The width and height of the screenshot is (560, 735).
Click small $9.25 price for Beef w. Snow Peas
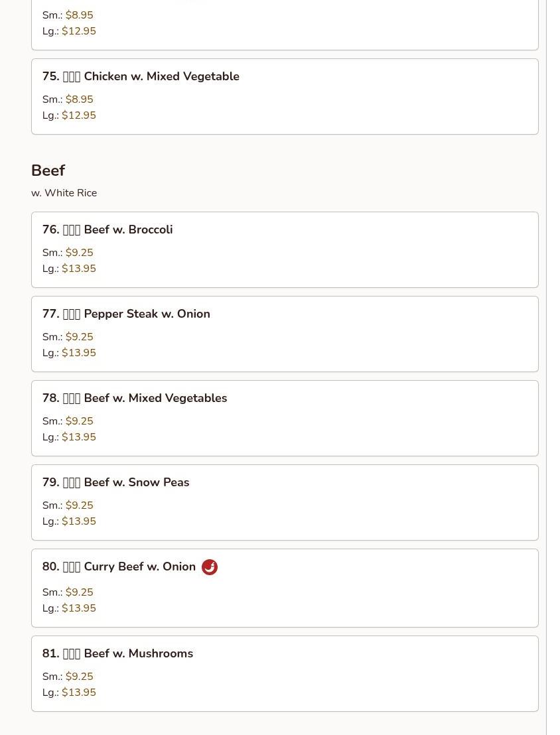coord(79,505)
